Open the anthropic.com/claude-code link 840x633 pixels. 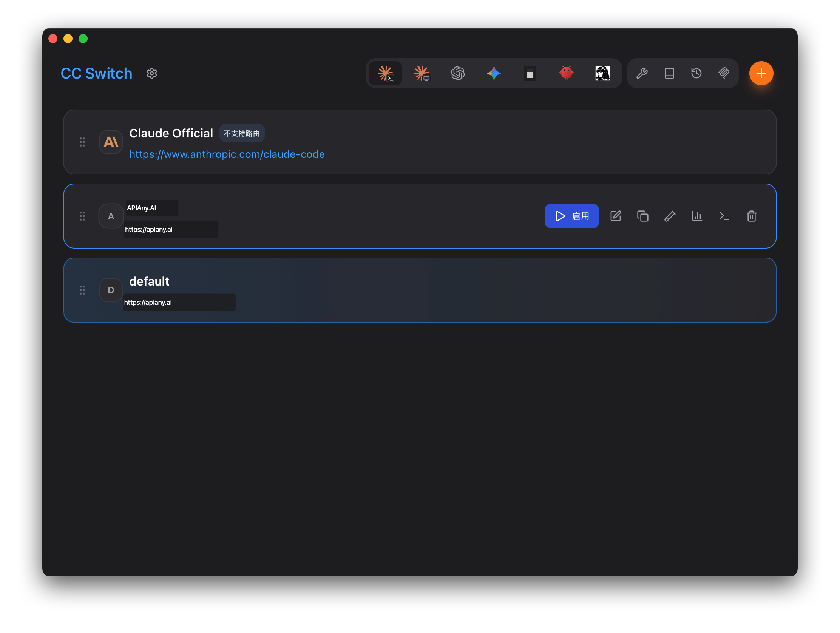click(227, 154)
